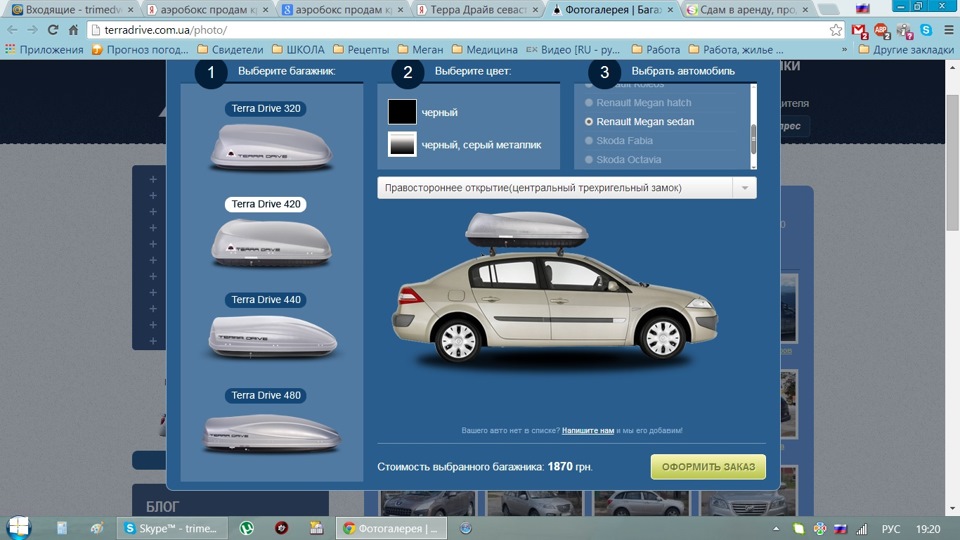Click the car list scrollbar thumb
The width and height of the screenshot is (960, 540).
[753, 138]
